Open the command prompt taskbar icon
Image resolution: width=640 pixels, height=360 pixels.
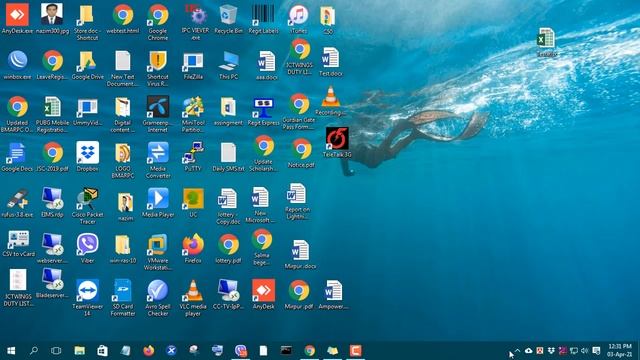(287, 351)
